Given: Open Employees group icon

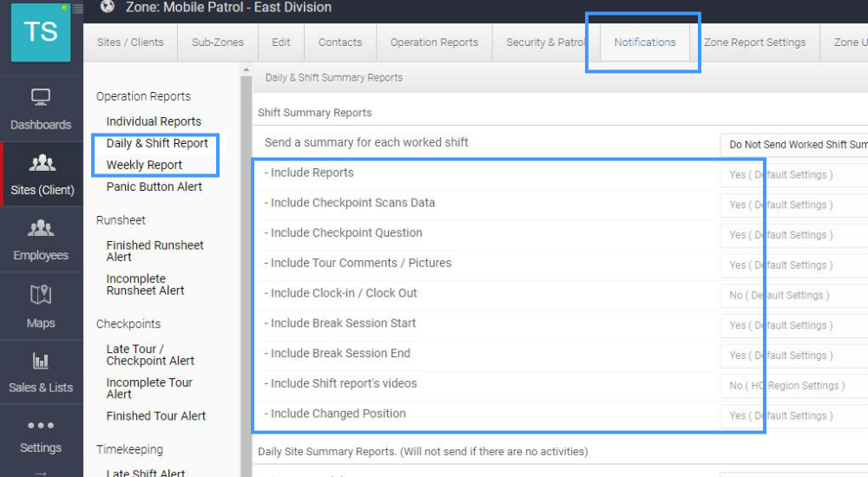Looking at the screenshot, I should point(41,227).
